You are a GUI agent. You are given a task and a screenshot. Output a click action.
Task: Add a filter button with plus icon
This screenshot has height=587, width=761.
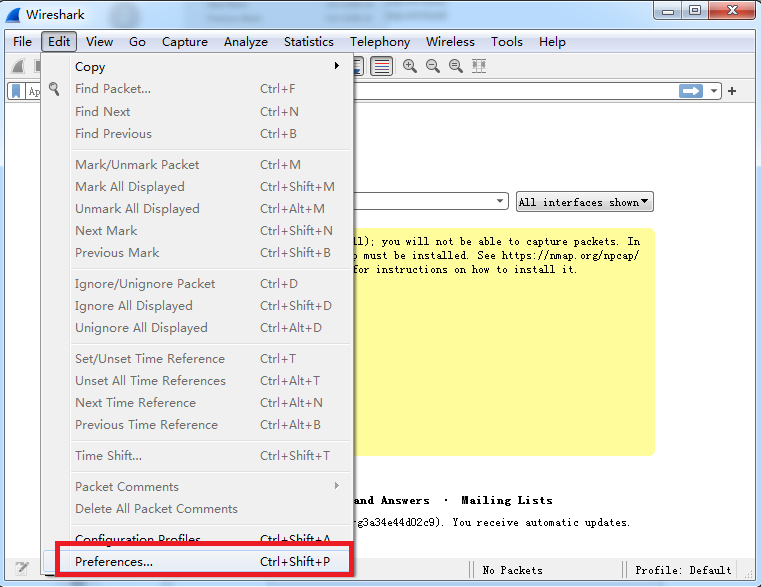point(732,91)
